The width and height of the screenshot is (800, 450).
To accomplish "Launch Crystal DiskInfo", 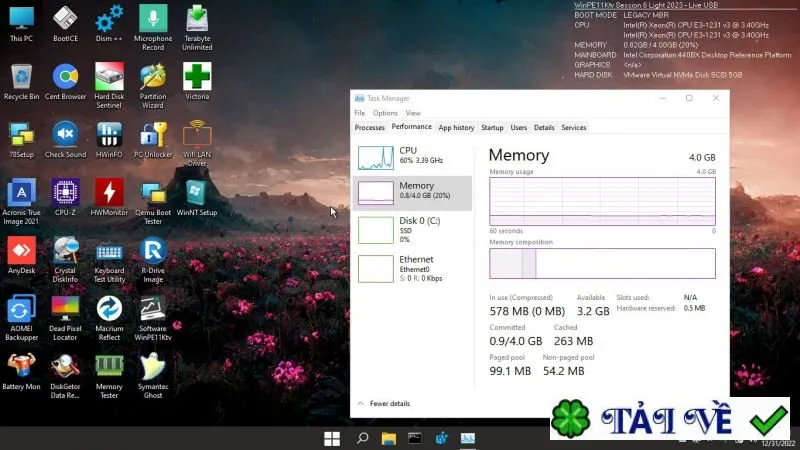I will (x=65, y=260).
